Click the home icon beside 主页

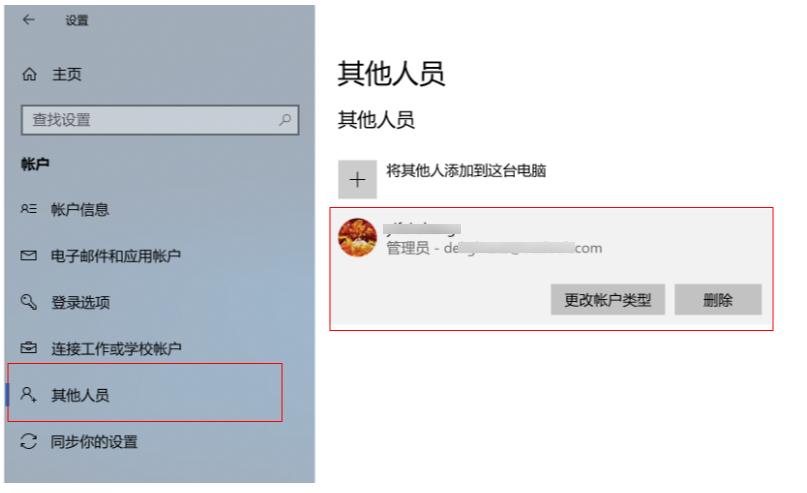[x=29, y=74]
